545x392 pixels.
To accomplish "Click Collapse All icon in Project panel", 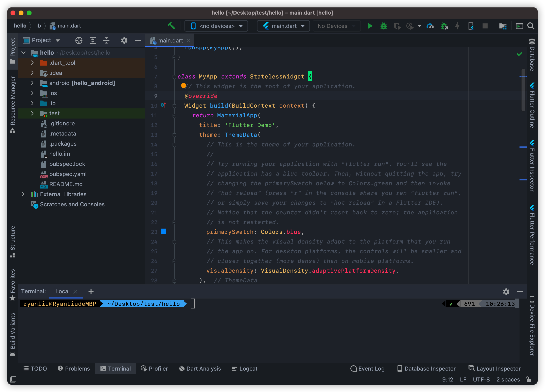I will click(x=106, y=40).
